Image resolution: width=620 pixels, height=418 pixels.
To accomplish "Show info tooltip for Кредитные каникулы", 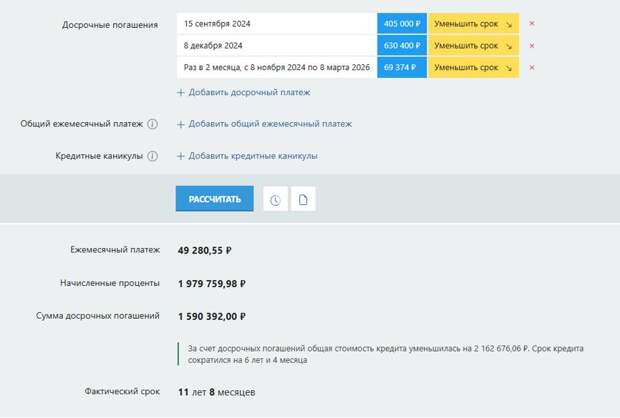I will pyautogui.click(x=153, y=156).
